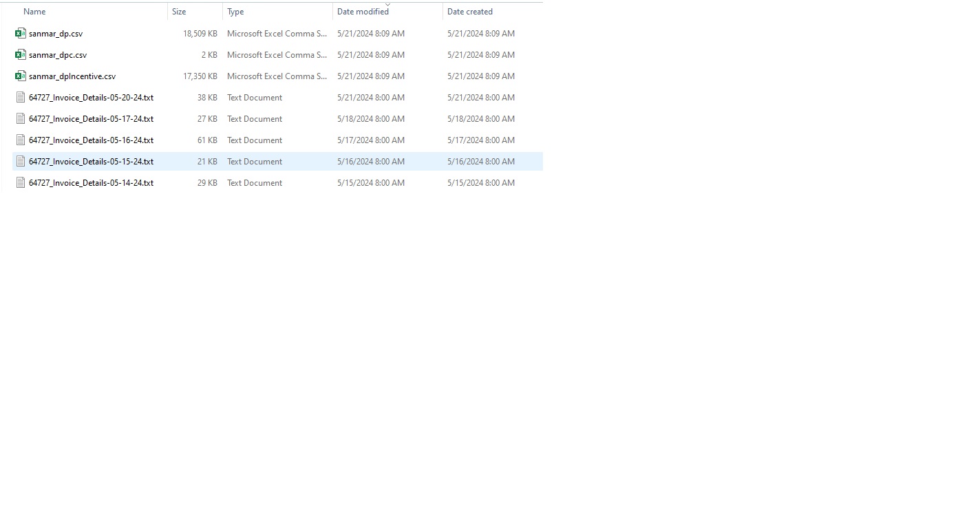Sort files by the Size column header

point(179,12)
